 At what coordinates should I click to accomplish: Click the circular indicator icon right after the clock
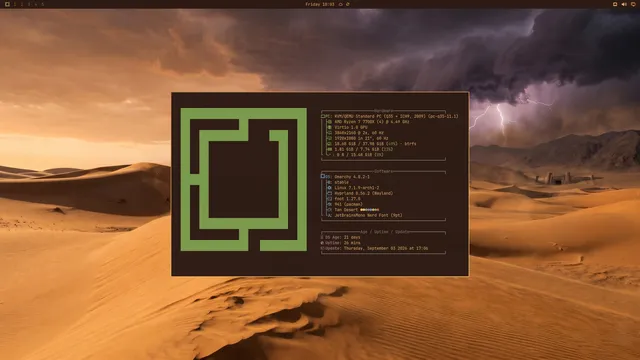pos(340,4)
